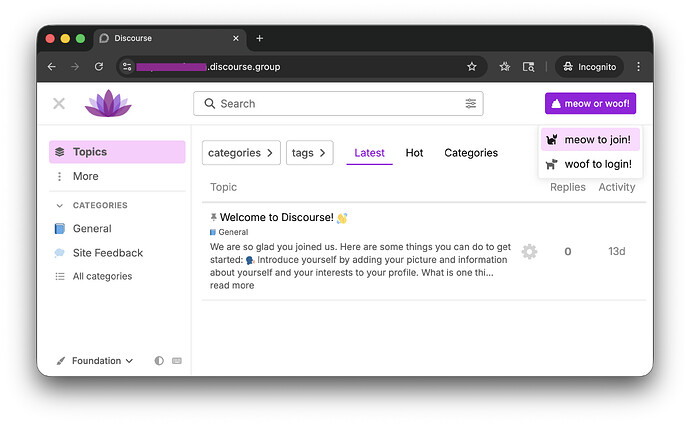Click the magnifier icon in search box

(x=209, y=103)
